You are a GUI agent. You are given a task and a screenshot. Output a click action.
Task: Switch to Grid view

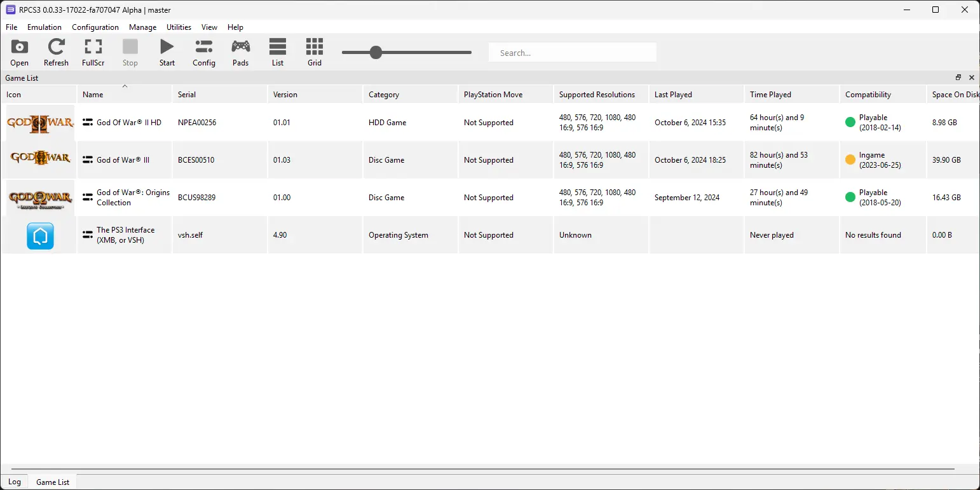[315, 52]
